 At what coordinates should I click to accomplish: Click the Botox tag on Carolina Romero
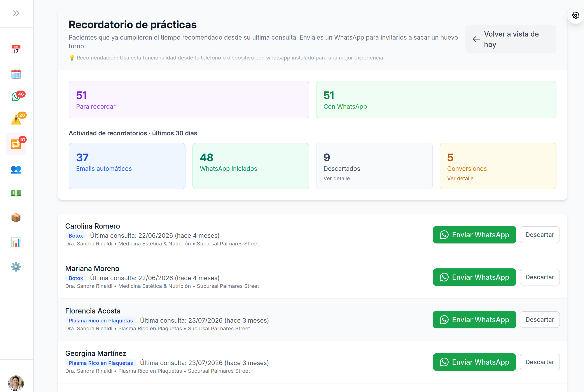click(x=76, y=236)
